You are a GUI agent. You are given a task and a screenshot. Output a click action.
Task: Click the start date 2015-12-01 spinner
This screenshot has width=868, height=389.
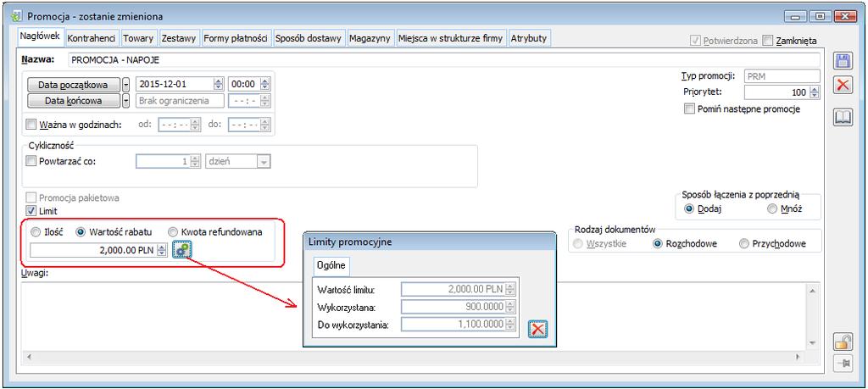(218, 85)
